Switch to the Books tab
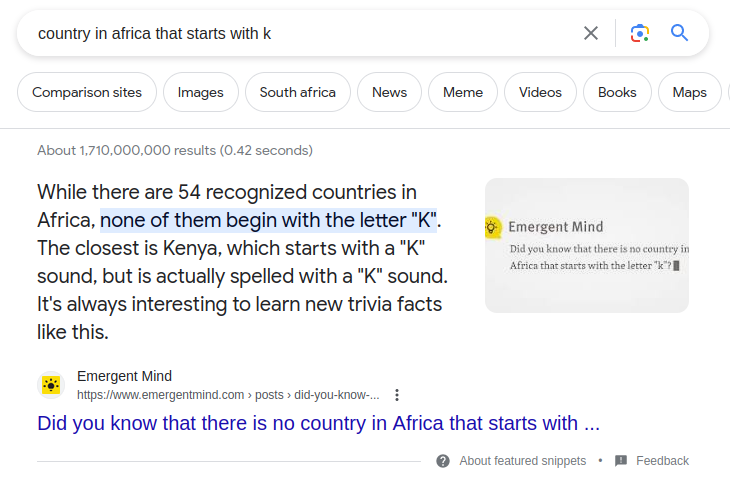Image resolution: width=730 pixels, height=490 pixels. tap(617, 92)
